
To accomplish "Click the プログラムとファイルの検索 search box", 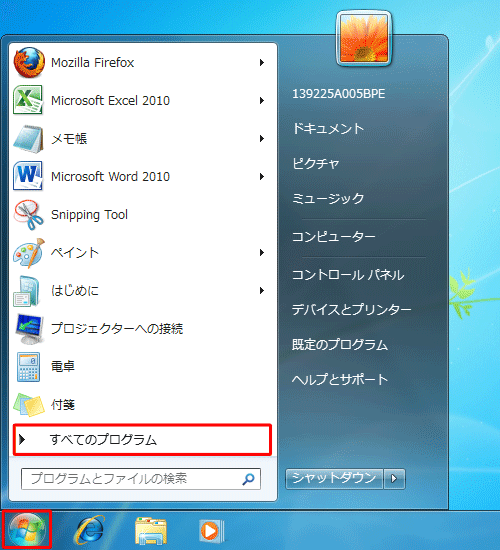I will pos(141,479).
